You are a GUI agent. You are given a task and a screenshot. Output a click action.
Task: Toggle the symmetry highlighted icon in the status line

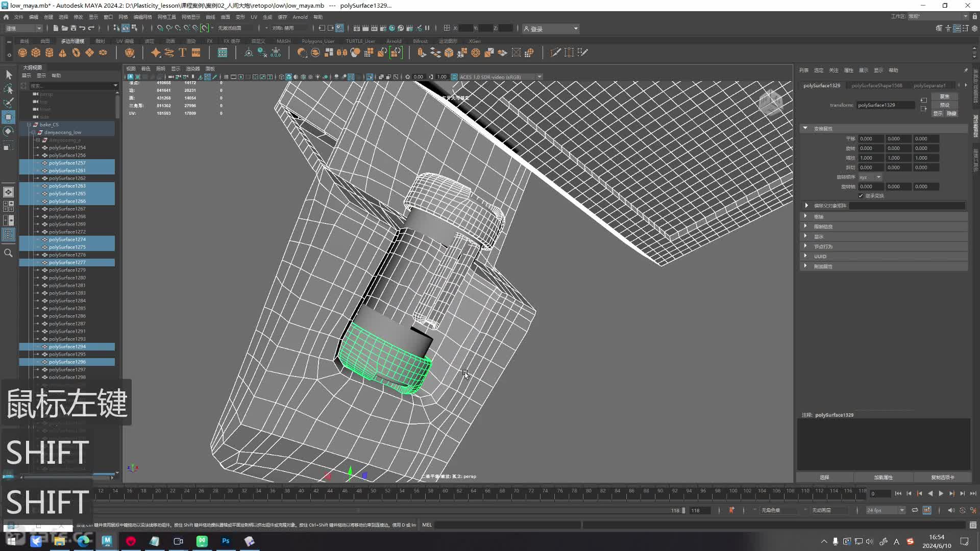click(x=205, y=28)
